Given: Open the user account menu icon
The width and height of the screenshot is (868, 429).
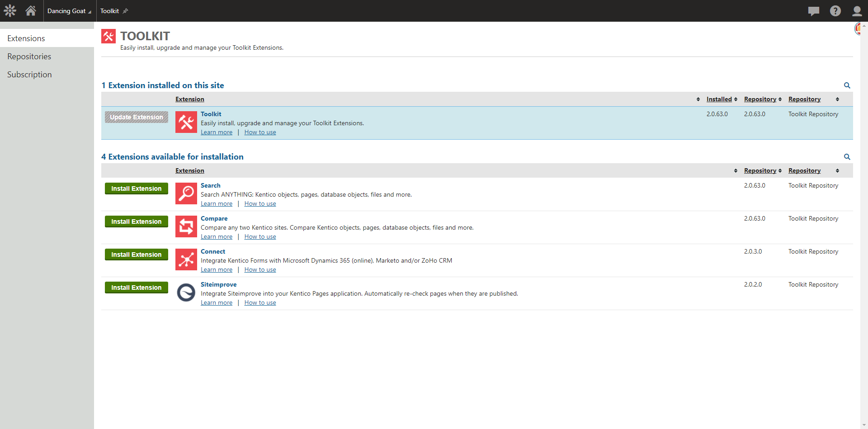Looking at the screenshot, I should (857, 11).
